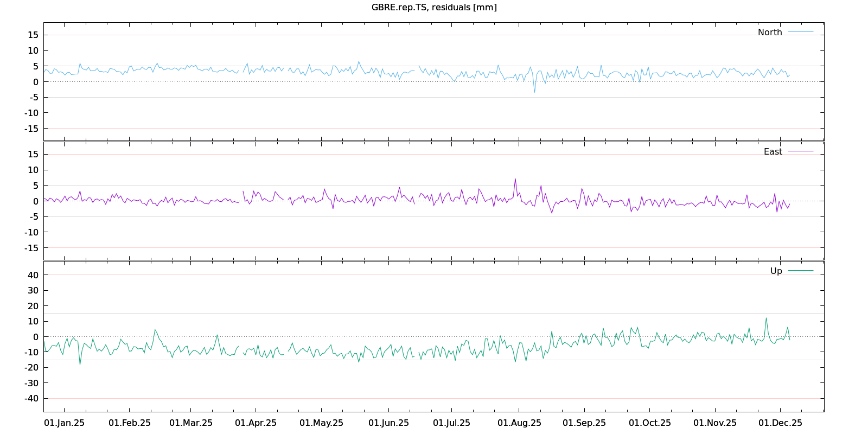Select the 01.Oct.25 date axis label

[649, 423]
